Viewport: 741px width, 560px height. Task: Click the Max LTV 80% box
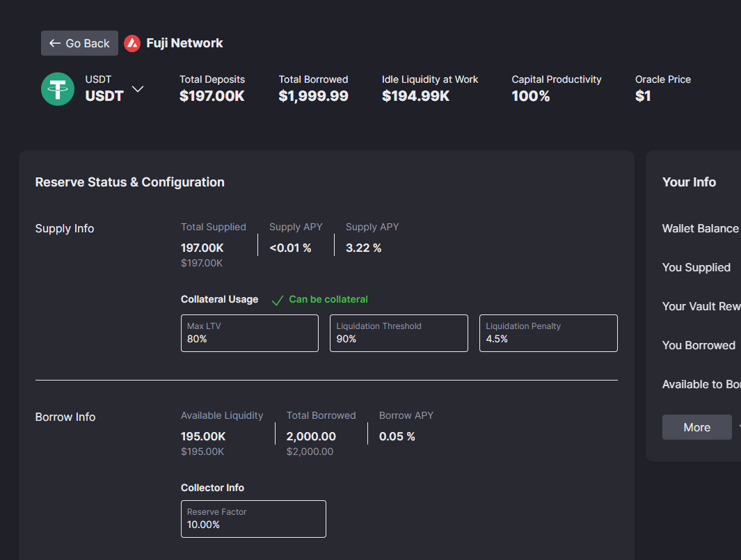(x=249, y=333)
